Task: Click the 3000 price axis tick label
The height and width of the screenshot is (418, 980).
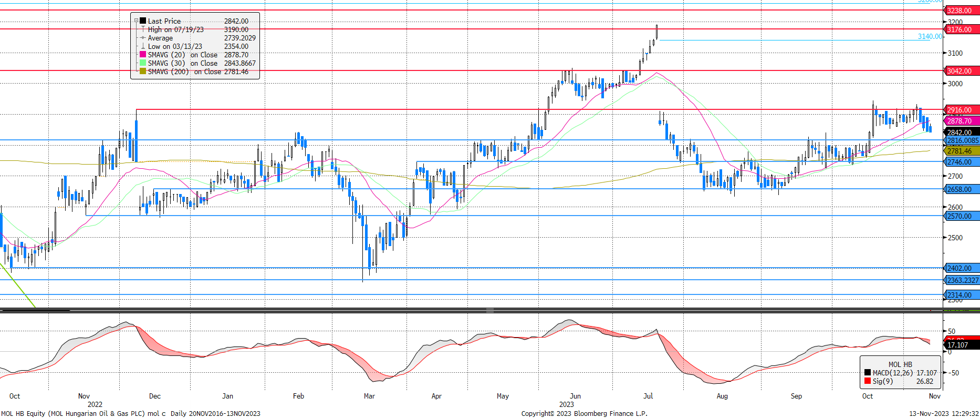Action: click(955, 84)
